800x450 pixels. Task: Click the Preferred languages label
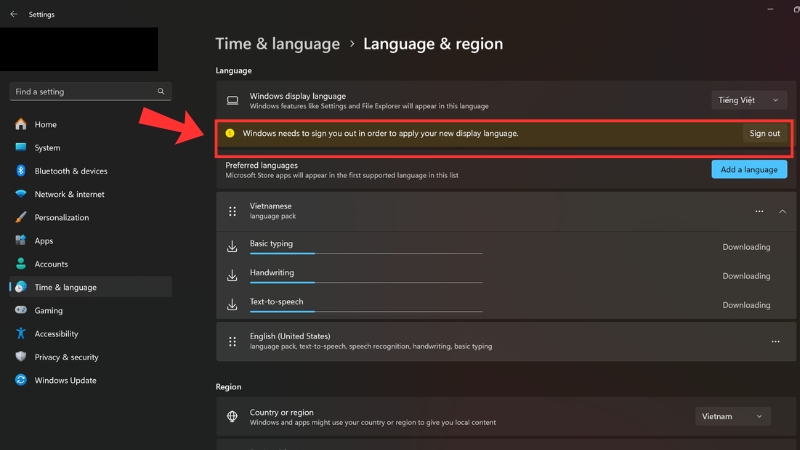pos(261,165)
